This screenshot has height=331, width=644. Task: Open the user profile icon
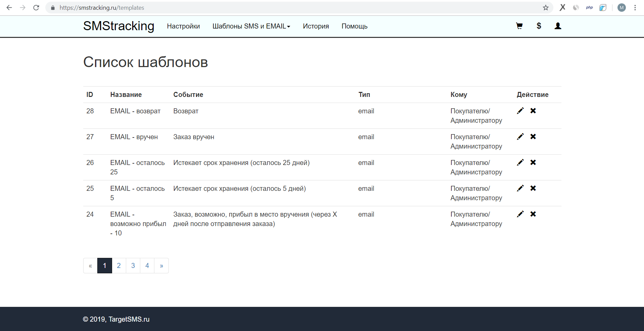(x=558, y=26)
